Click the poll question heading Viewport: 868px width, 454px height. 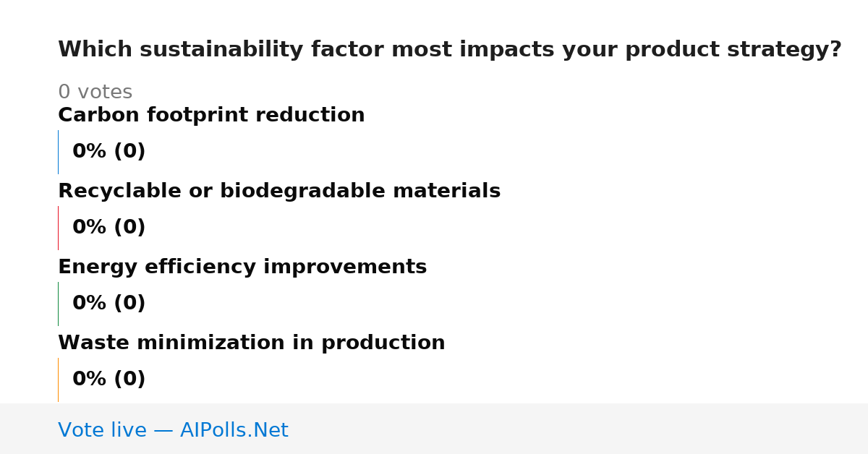coord(450,50)
